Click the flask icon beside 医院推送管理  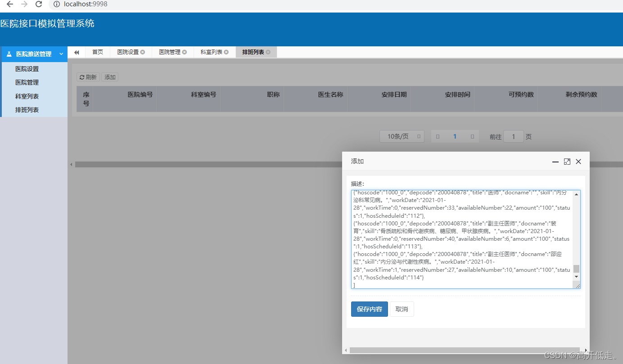9,54
